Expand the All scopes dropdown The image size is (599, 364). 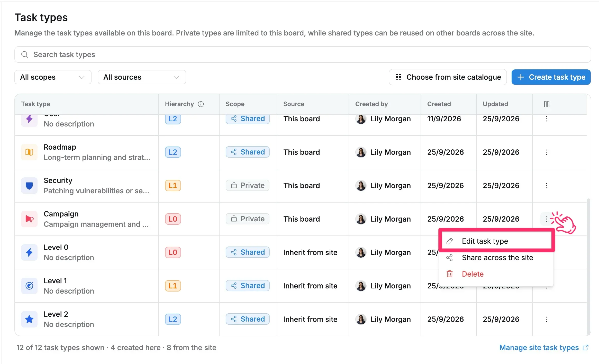(53, 77)
